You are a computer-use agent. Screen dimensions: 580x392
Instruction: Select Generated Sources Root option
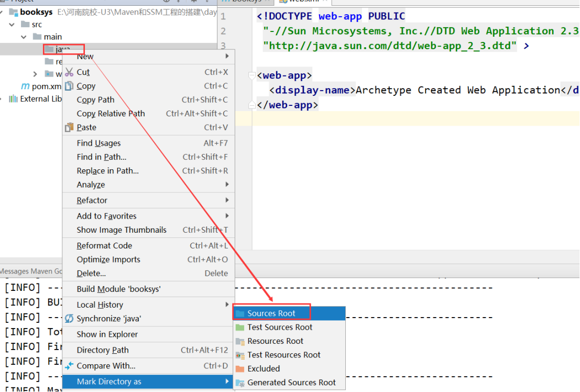289,383
